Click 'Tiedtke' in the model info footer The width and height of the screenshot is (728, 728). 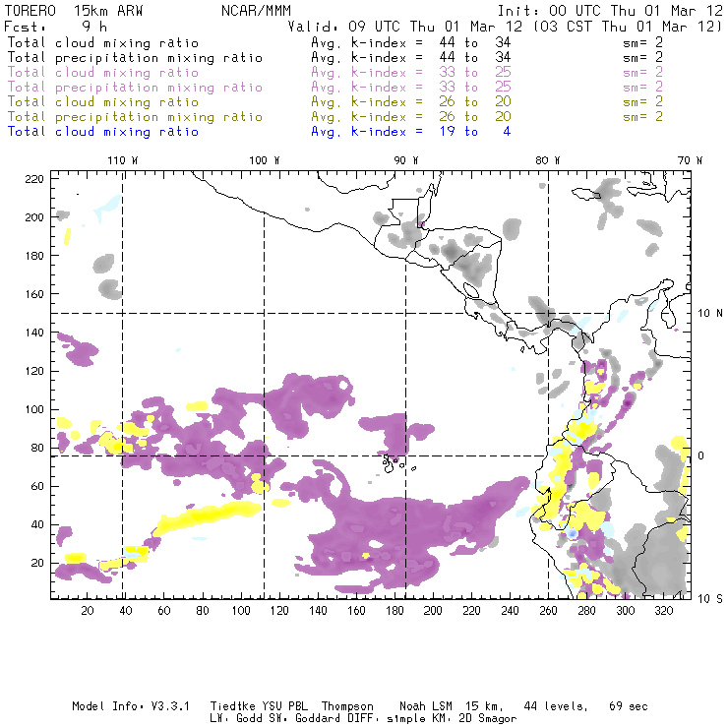coord(232,706)
